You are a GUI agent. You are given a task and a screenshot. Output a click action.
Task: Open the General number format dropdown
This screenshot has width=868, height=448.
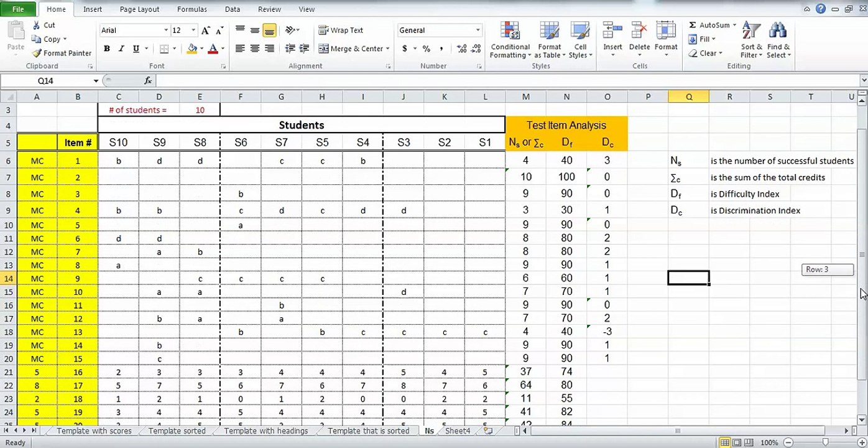[478, 30]
